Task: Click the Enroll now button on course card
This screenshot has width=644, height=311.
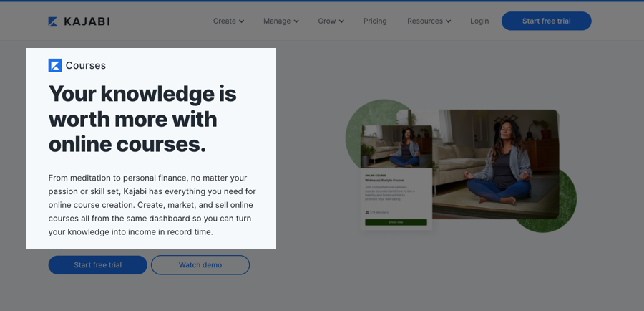Action: click(396, 222)
